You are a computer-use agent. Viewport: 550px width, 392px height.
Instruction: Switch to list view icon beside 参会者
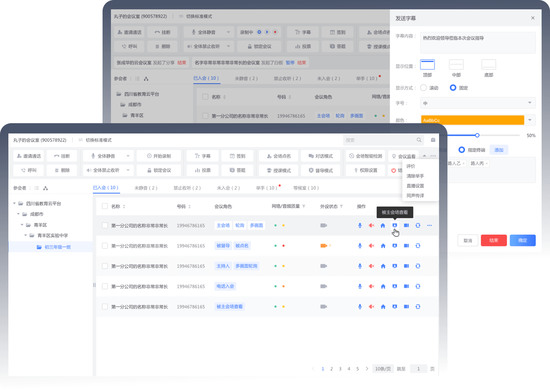(x=36, y=188)
